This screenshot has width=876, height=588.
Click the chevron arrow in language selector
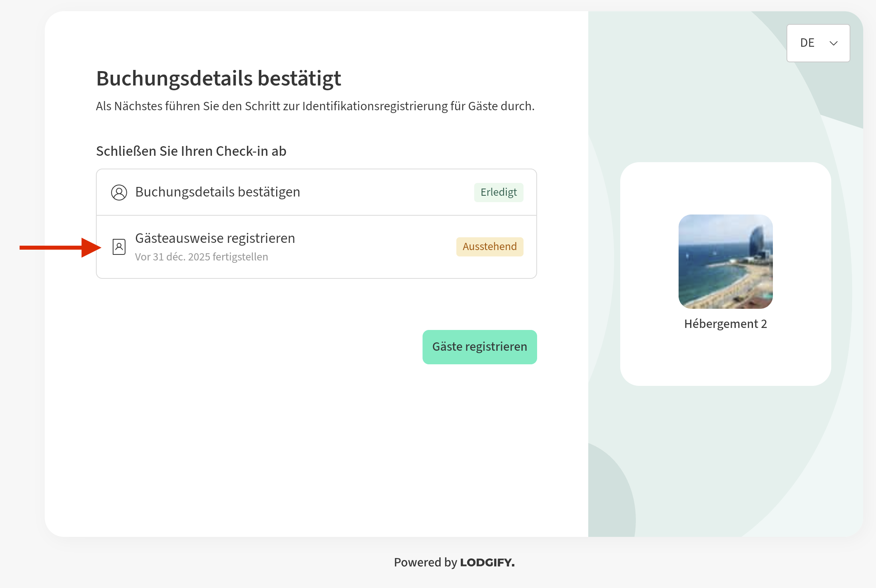(833, 43)
